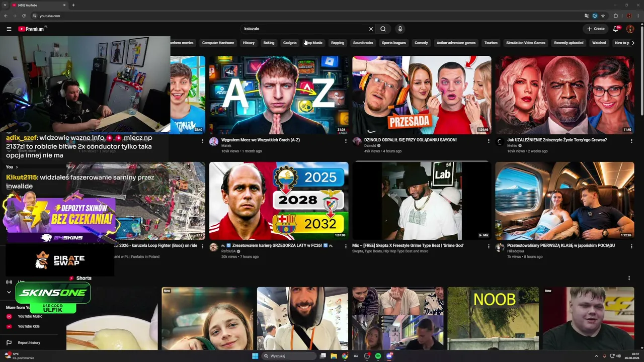Open options for 'DZINOLD ODPALIŁ SIĘ' video
Viewport: 644px width, 362px height.
point(489,141)
